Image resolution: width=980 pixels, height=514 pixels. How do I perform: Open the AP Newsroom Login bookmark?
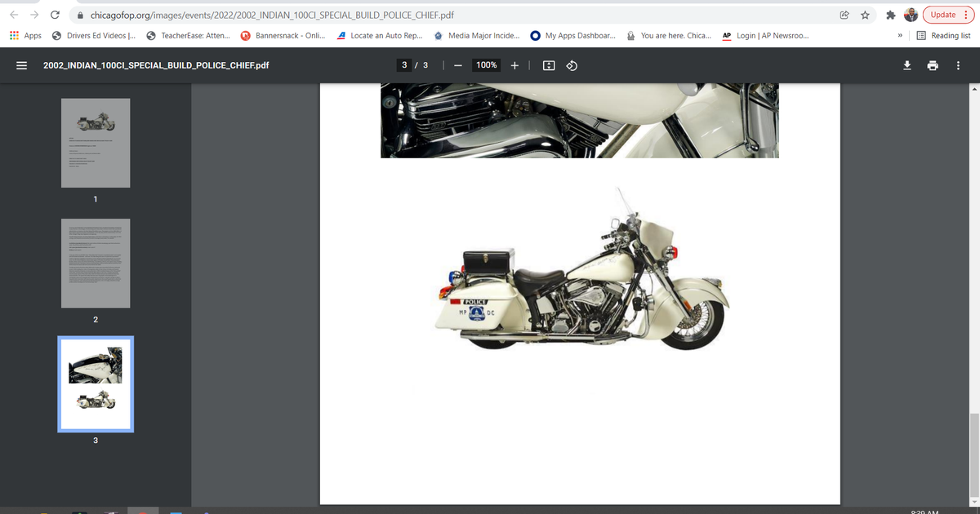point(765,36)
